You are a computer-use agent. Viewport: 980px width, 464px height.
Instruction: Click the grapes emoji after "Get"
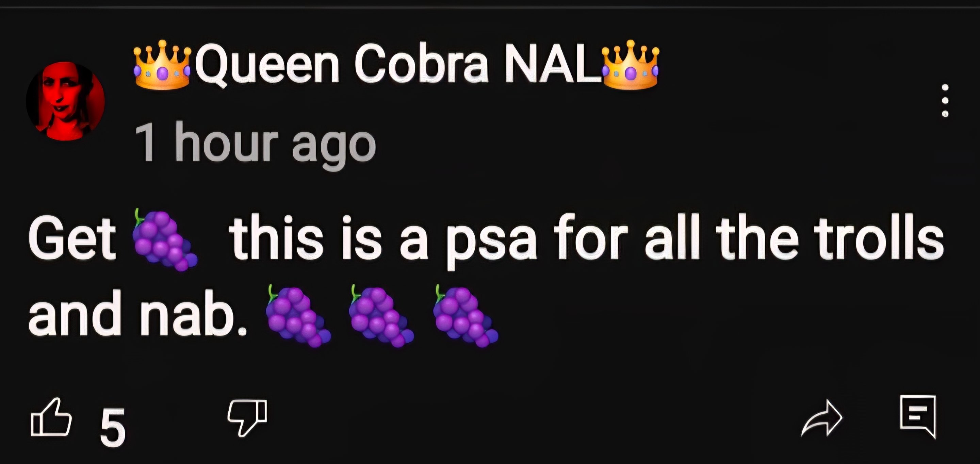click(164, 239)
